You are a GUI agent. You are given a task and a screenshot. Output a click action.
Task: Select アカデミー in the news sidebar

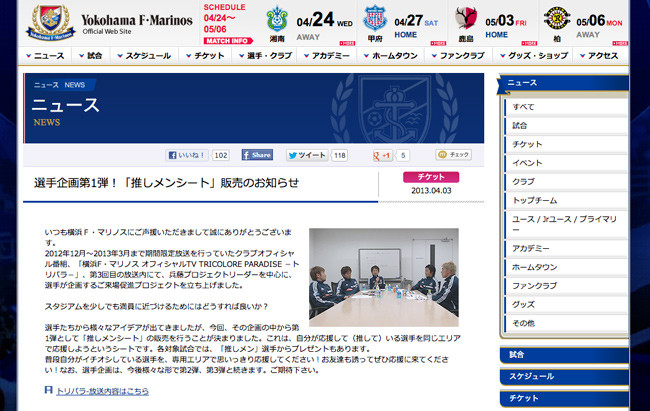566,248
